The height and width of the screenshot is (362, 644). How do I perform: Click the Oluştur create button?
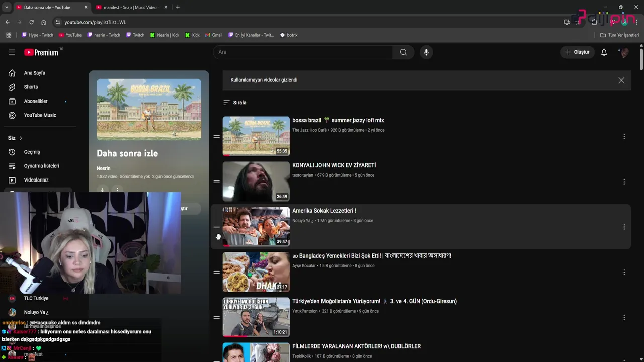coord(577,52)
